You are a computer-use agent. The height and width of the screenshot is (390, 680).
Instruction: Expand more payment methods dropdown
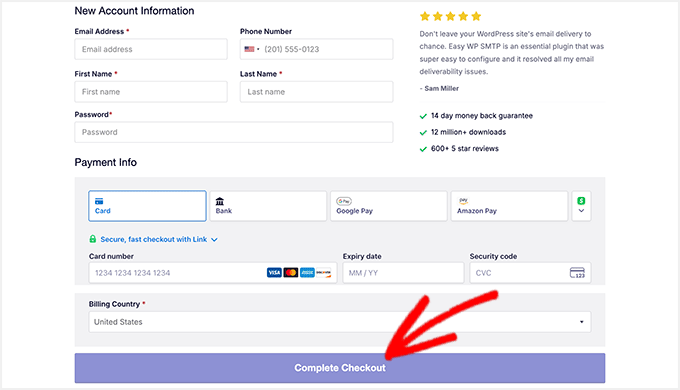point(581,206)
